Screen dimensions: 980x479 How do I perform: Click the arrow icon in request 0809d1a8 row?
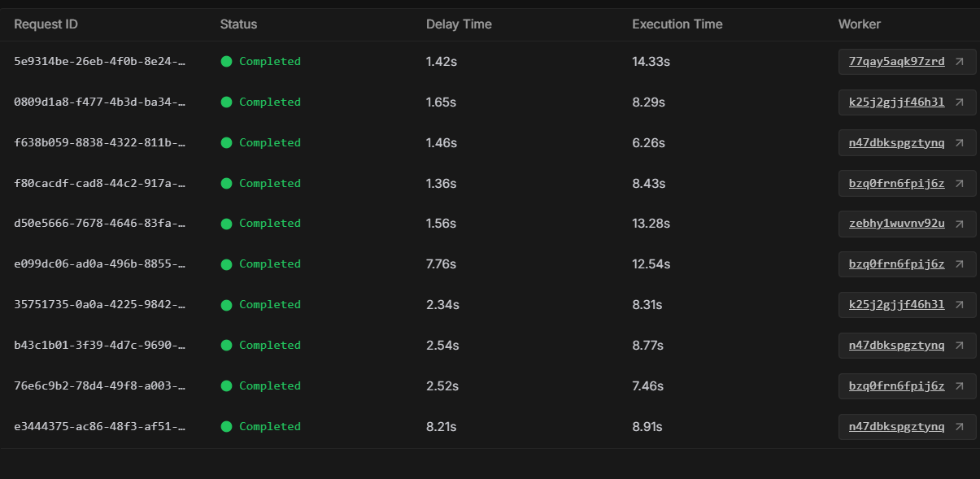click(x=960, y=102)
